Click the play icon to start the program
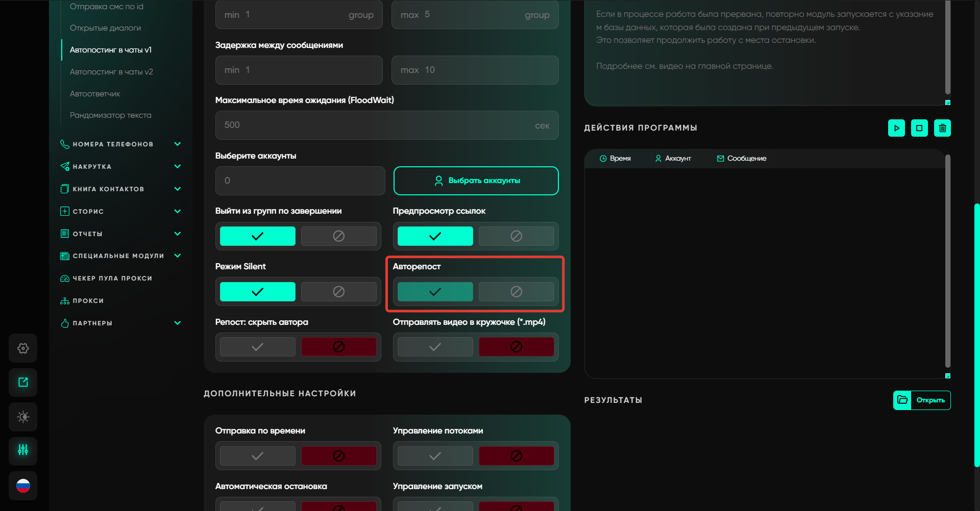Screen dimensions: 980x511 (896, 128)
